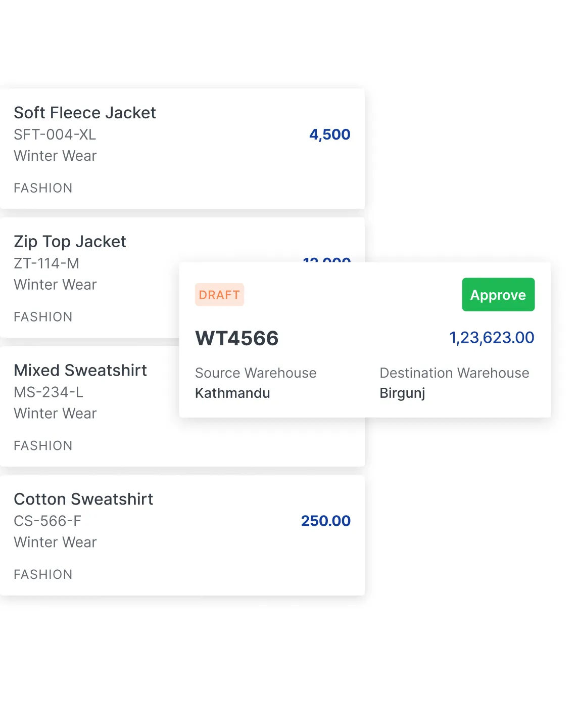Open transfer WT4566 by its title

click(x=236, y=338)
